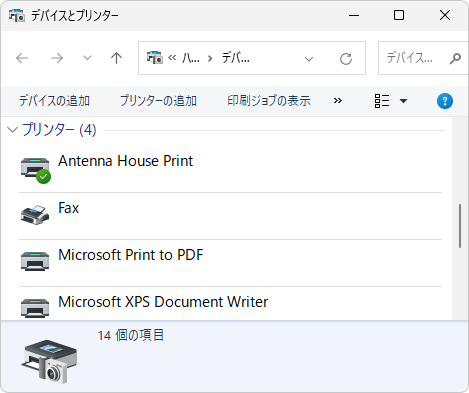Go back using the back arrow

pyautogui.click(x=22, y=58)
